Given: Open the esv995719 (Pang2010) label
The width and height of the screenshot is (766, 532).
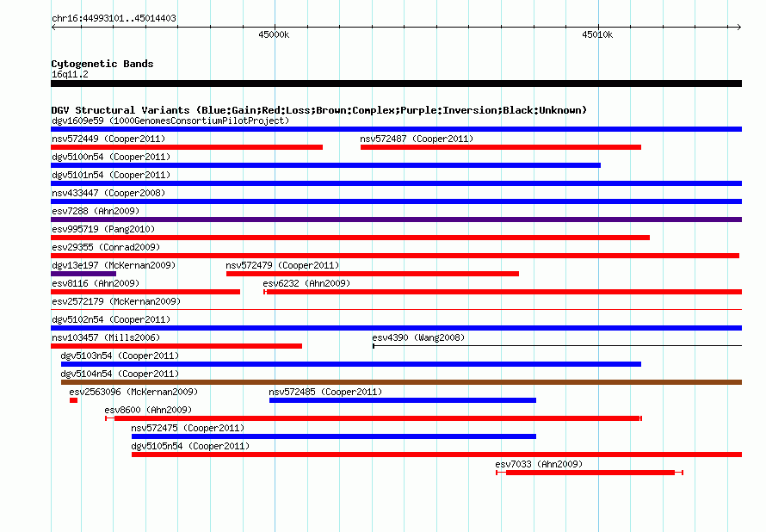Looking at the screenshot, I should 103,229.
